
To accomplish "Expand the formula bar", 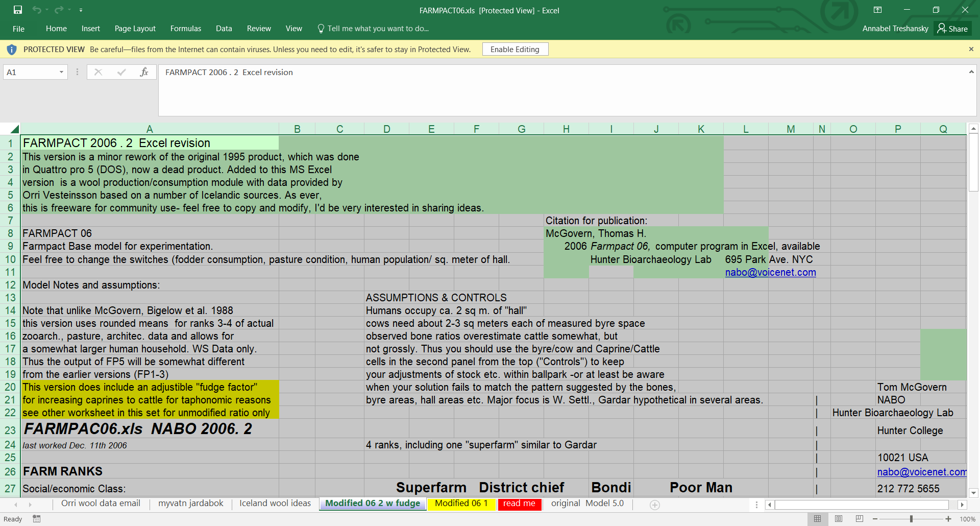I will (x=971, y=72).
